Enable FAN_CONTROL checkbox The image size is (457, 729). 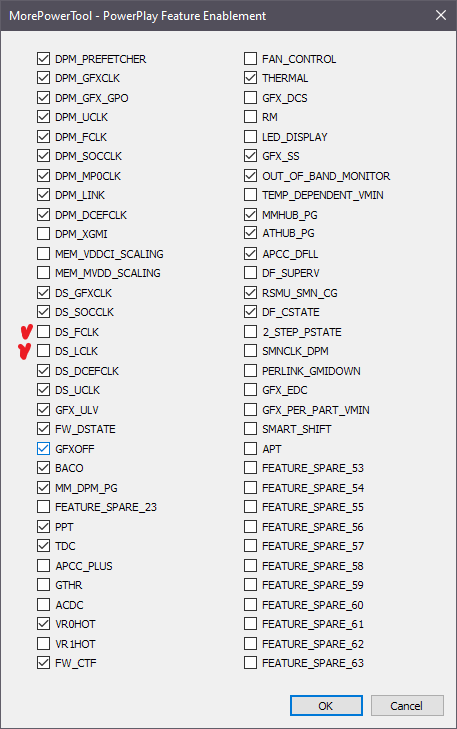pyautogui.click(x=251, y=59)
